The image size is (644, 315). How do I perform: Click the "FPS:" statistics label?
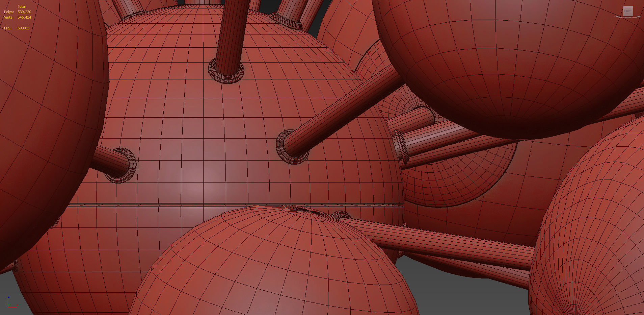coord(8,28)
